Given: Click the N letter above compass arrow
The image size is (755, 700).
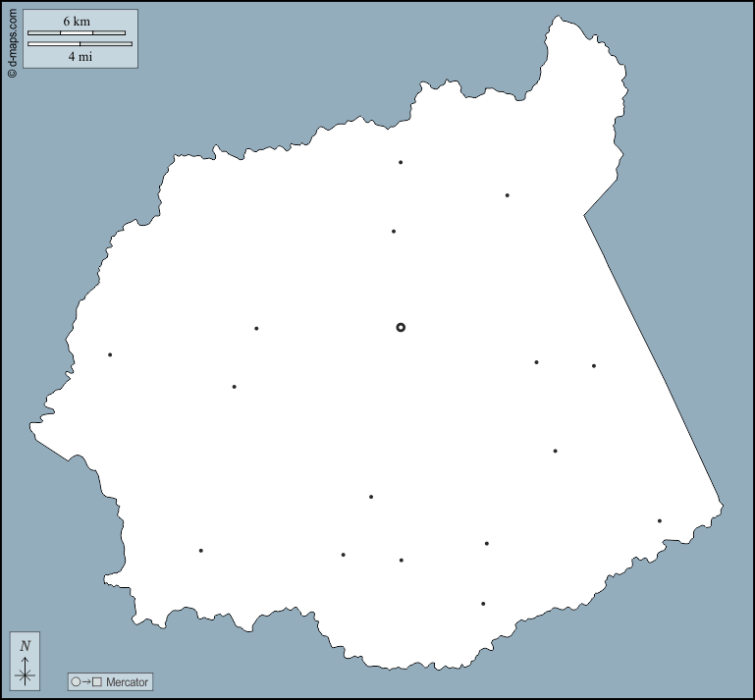Looking at the screenshot, I should (26, 645).
